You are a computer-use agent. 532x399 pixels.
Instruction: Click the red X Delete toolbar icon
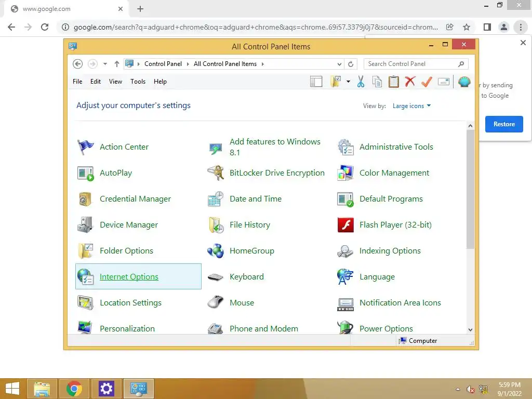pos(410,82)
